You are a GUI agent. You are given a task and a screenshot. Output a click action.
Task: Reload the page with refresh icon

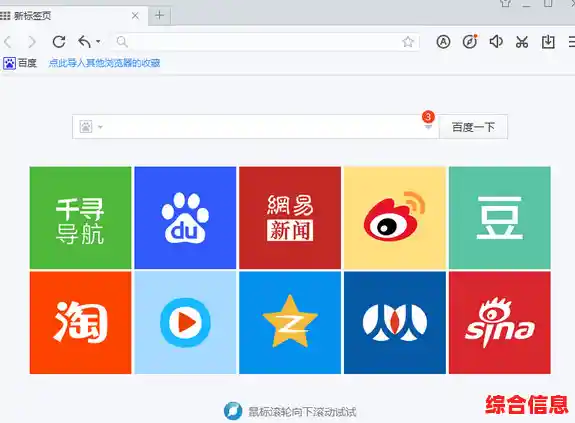(59, 42)
